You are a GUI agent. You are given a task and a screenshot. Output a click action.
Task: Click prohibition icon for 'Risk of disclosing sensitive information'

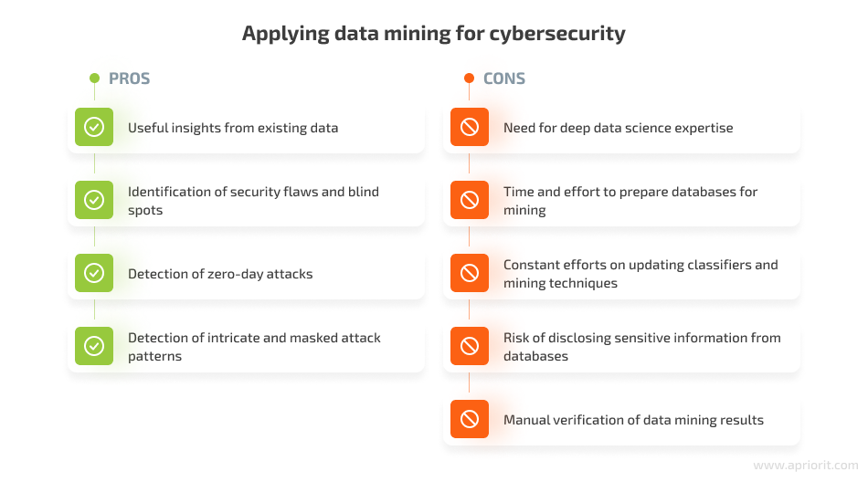pos(470,346)
